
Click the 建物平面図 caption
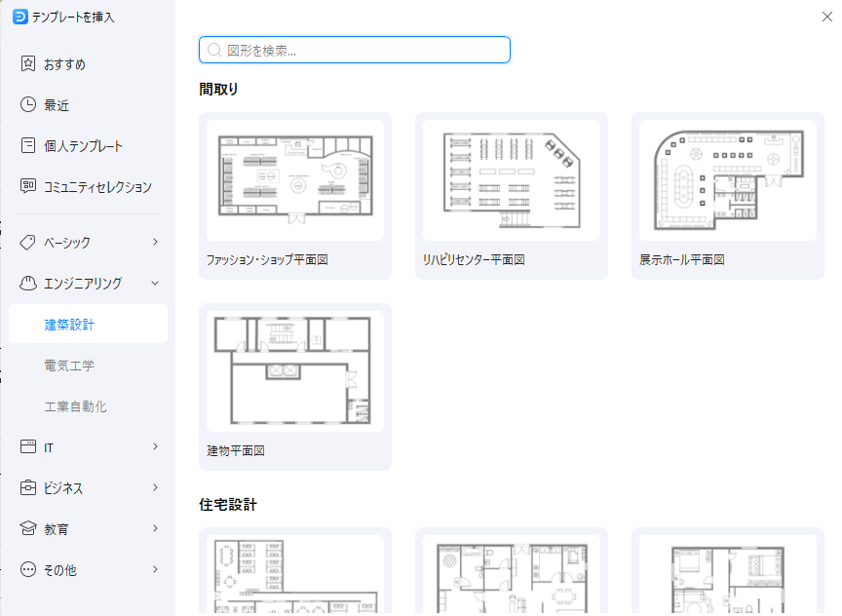tap(236, 450)
